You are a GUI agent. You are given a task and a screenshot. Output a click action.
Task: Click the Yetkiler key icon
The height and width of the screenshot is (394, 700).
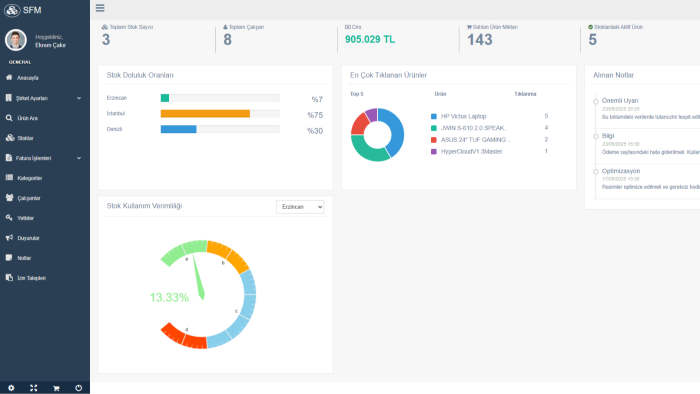[9, 218]
